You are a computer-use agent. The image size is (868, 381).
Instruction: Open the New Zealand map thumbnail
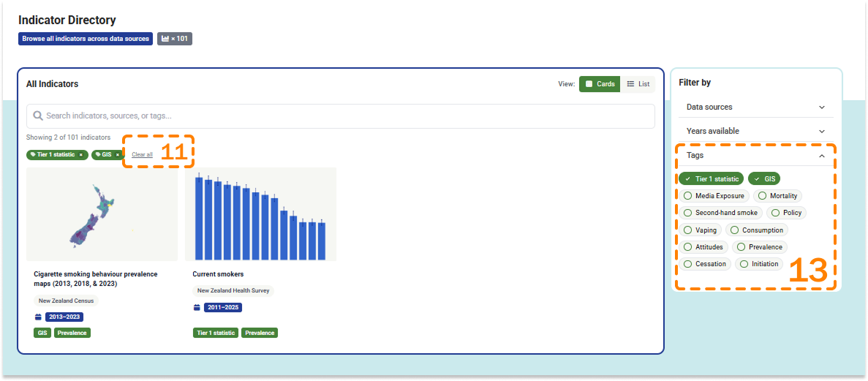[102, 214]
